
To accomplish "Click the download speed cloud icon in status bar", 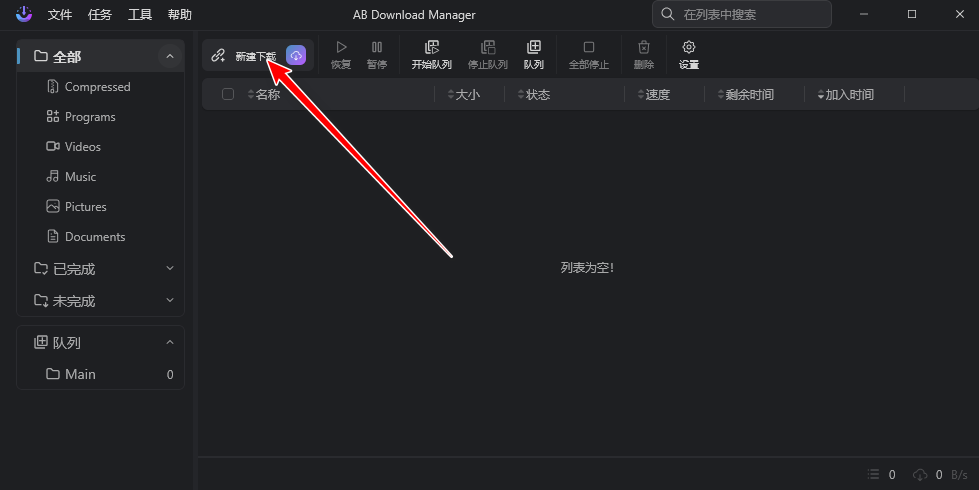I will (x=920, y=474).
